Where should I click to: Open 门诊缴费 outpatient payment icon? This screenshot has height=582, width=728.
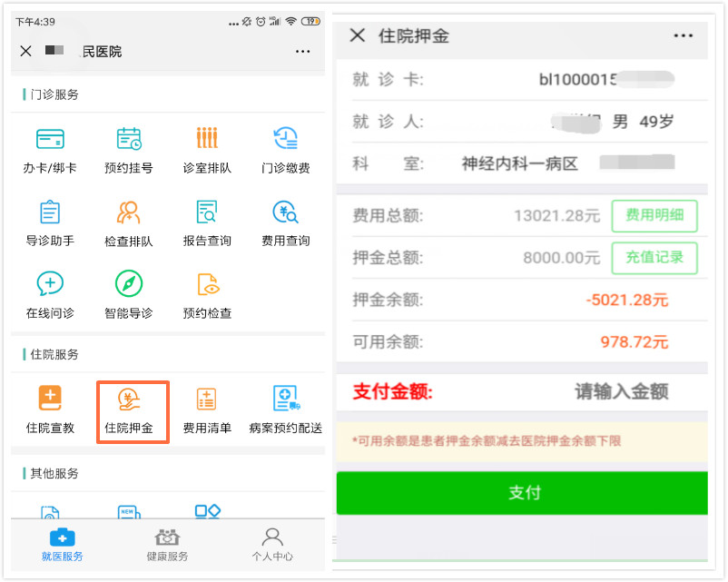[x=286, y=138]
